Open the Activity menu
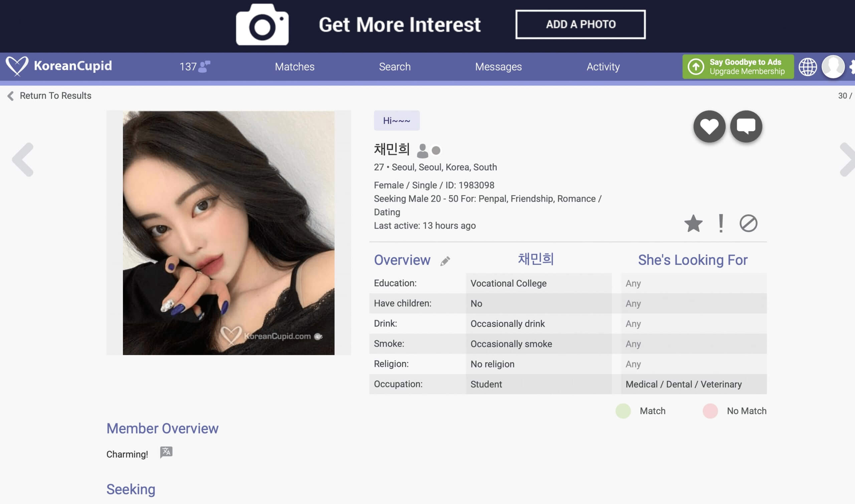 point(603,66)
